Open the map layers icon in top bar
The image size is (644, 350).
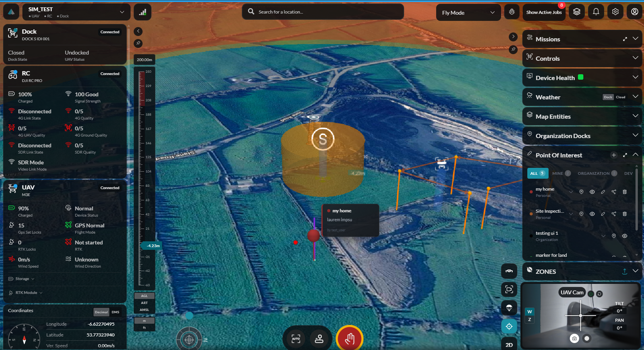tap(577, 12)
